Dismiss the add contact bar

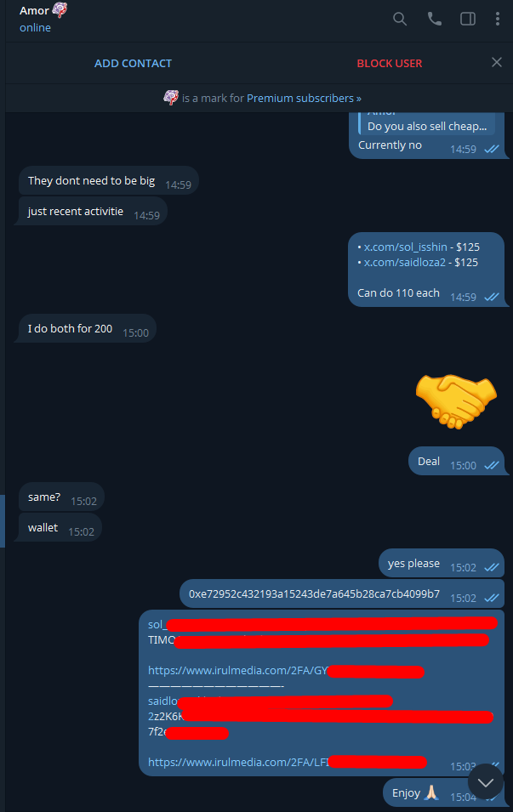tap(497, 63)
